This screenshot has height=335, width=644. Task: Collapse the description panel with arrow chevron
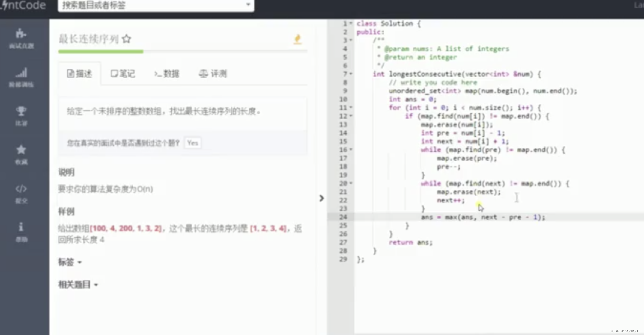coord(321,198)
